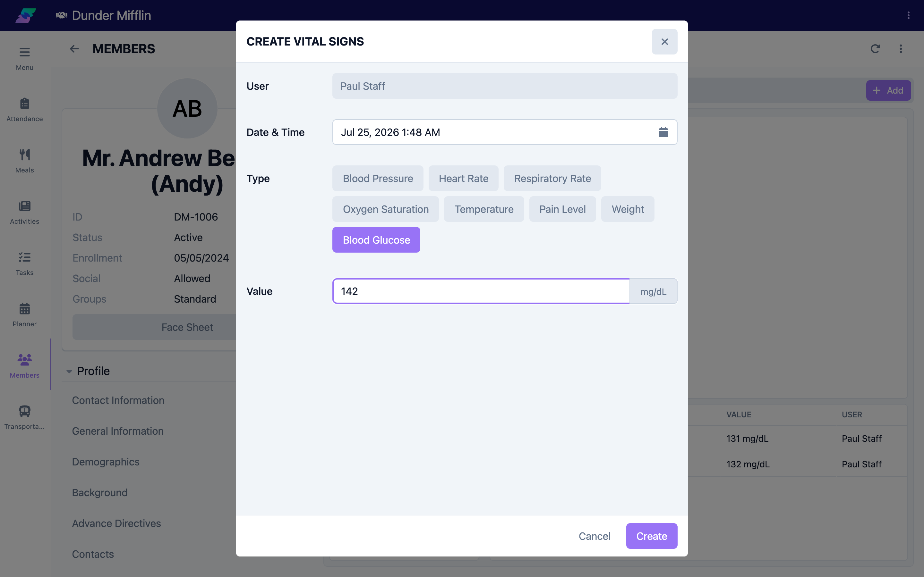Open the Demographics profile item
Viewport: 924px width, 577px height.
[106, 462]
